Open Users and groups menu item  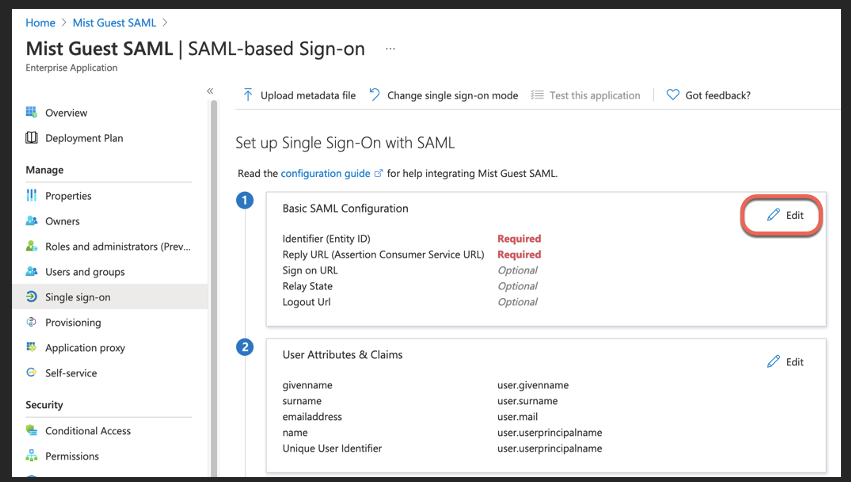(x=84, y=272)
